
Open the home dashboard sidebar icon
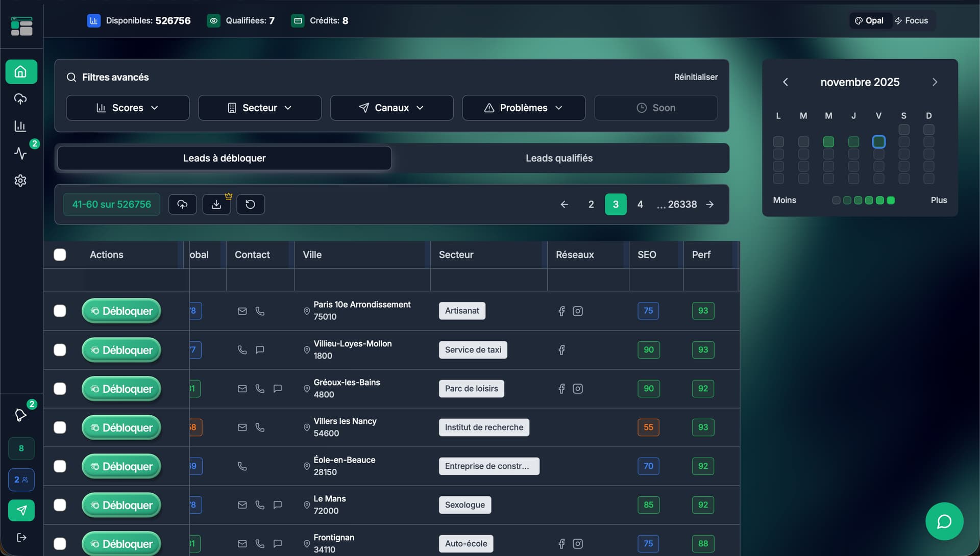click(21, 72)
